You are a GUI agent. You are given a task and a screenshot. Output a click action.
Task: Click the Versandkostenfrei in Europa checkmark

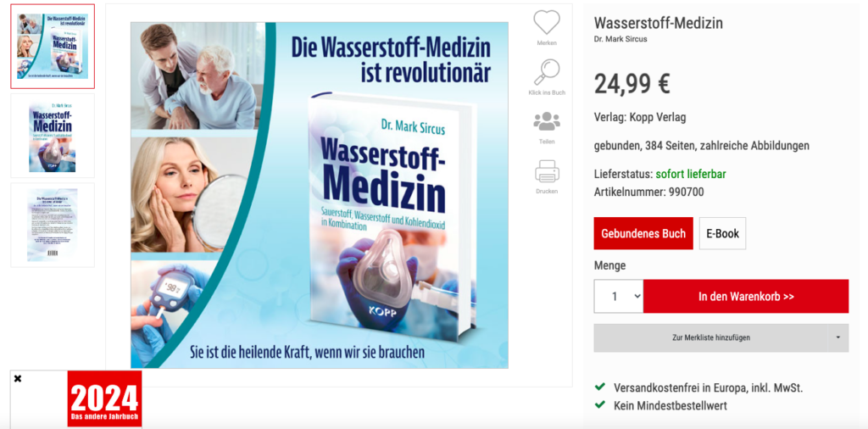point(599,387)
